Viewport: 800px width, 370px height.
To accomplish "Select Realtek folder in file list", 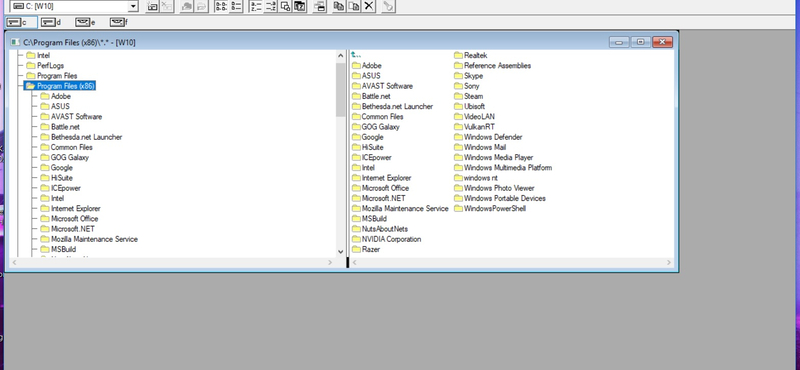I will tap(476, 55).
